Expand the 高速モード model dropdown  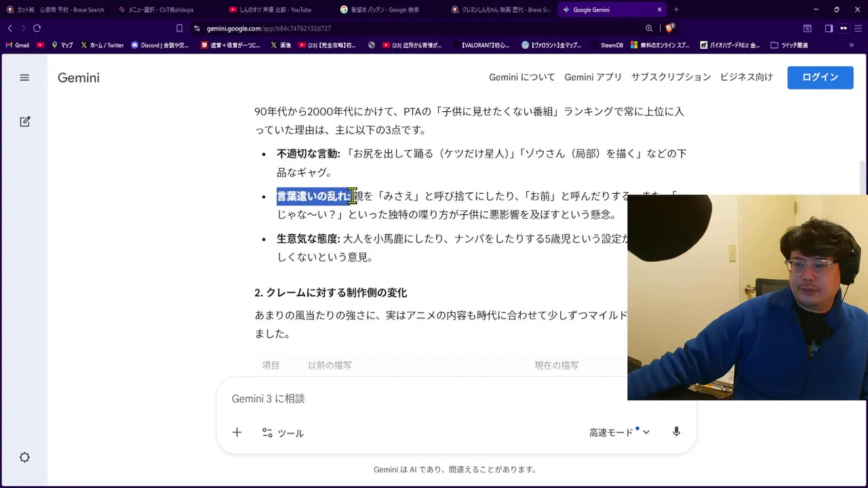tap(619, 432)
